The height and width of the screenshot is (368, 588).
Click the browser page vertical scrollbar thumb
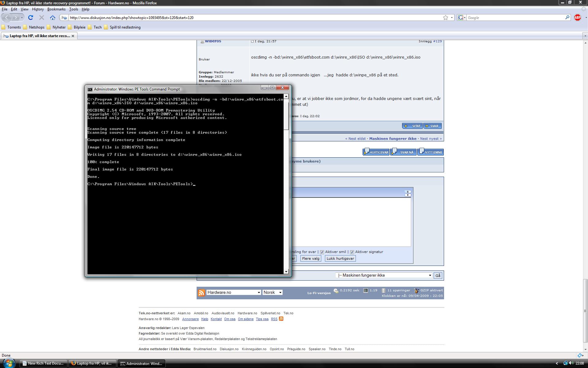[585, 311]
